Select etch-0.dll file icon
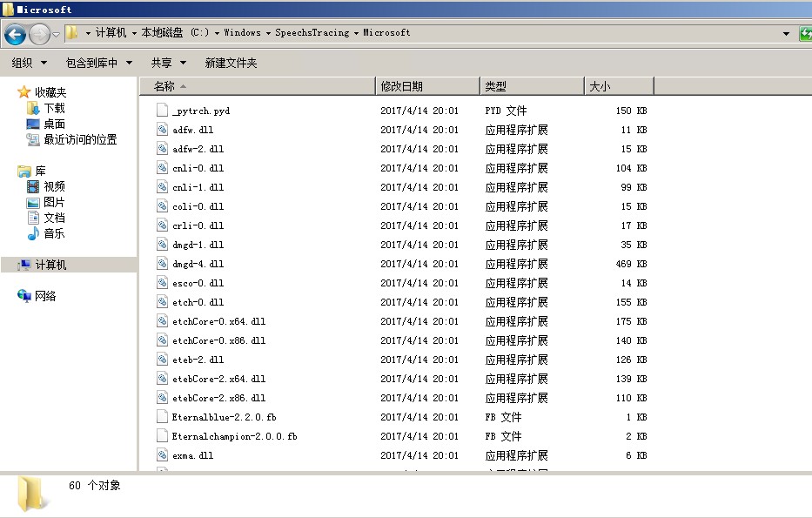Image resolution: width=812 pixels, height=518 pixels. pyautogui.click(x=163, y=302)
